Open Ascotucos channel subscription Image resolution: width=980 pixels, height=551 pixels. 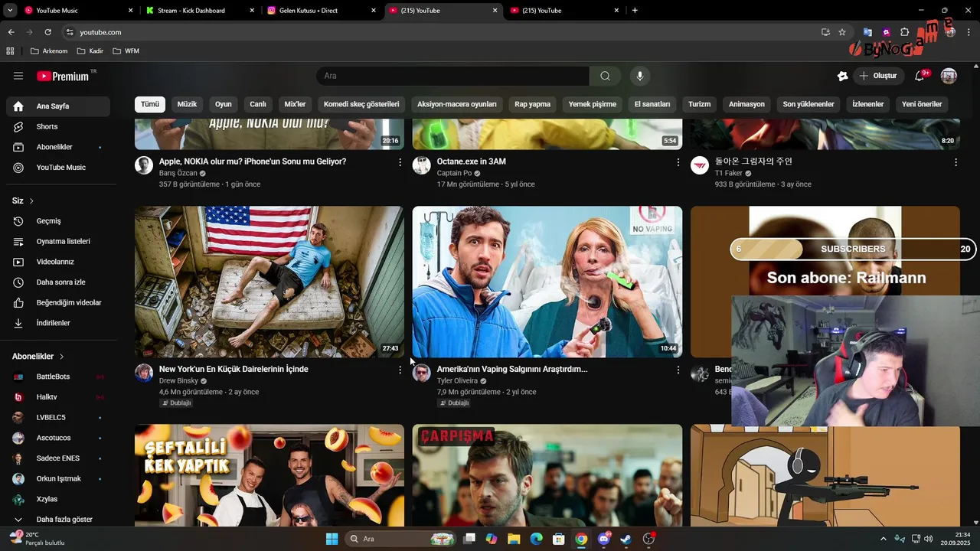58,438
